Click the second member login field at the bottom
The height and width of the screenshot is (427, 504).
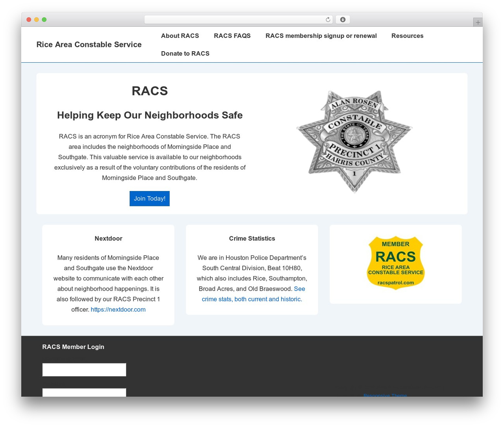(84, 392)
